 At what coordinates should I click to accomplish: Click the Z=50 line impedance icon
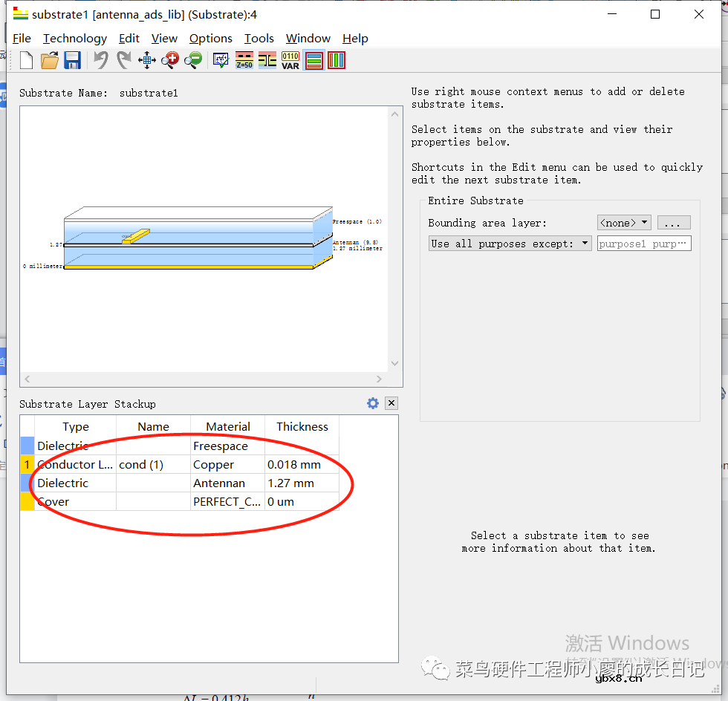click(244, 61)
